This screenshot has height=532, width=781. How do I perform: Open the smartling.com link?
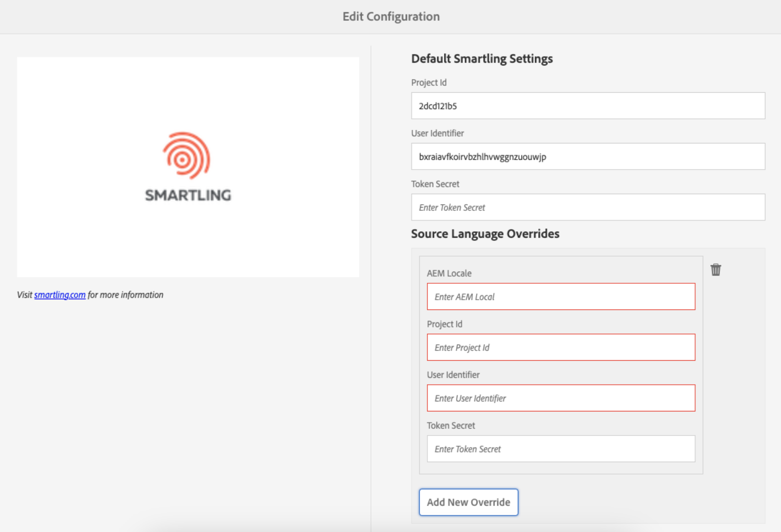coord(60,295)
